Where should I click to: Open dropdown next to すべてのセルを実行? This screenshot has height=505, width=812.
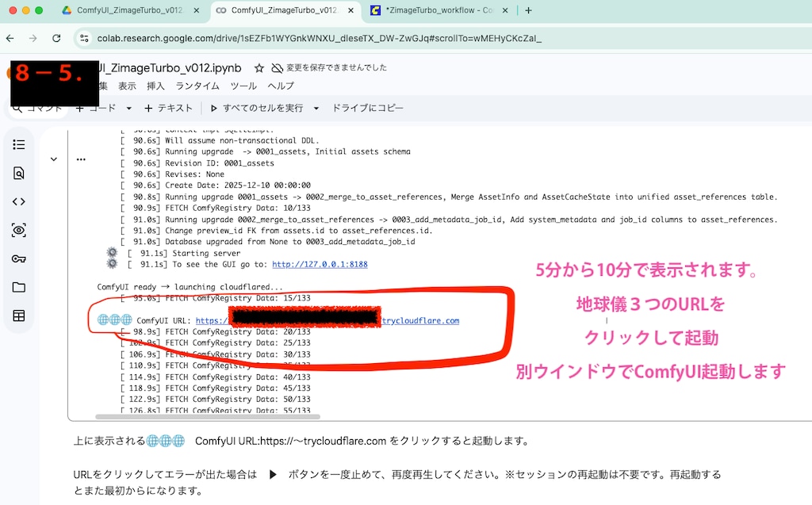coord(316,108)
